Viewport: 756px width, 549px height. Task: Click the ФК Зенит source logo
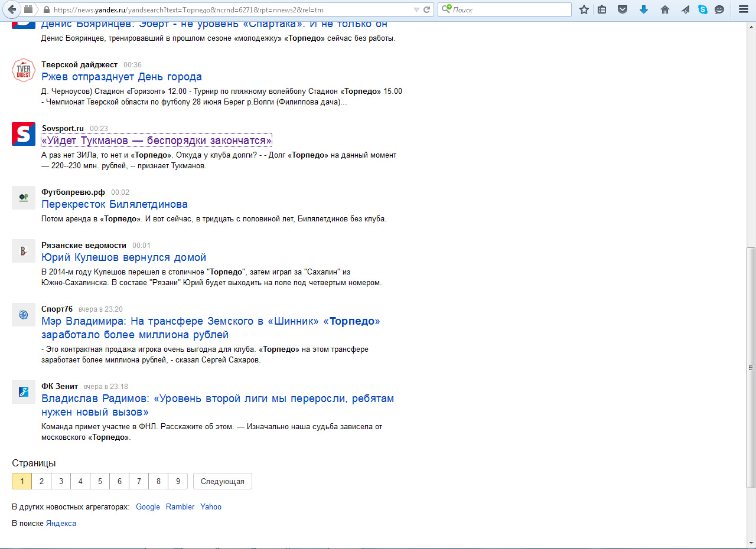pyautogui.click(x=24, y=392)
